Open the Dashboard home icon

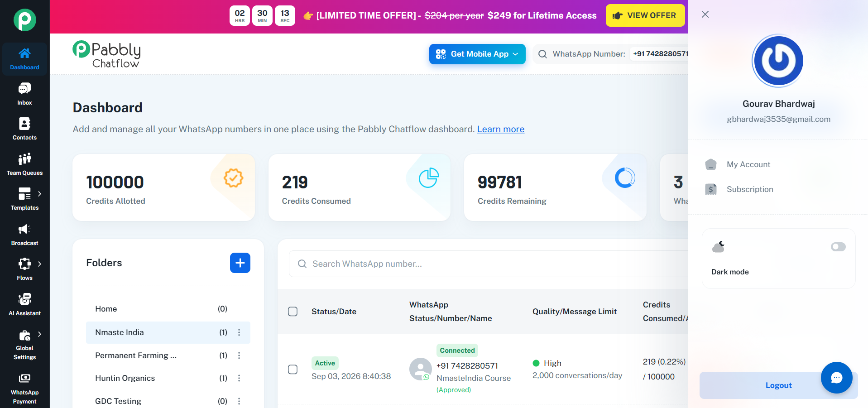pos(24,53)
